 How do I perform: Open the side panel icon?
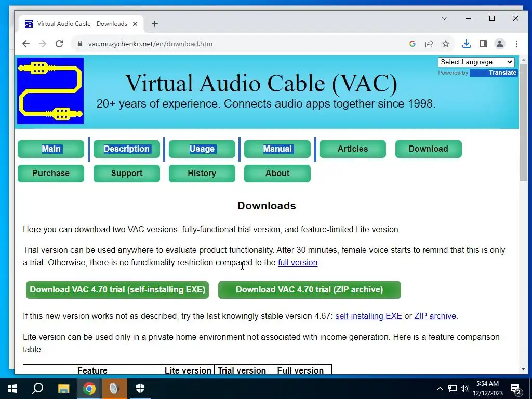pyautogui.click(x=483, y=44)
